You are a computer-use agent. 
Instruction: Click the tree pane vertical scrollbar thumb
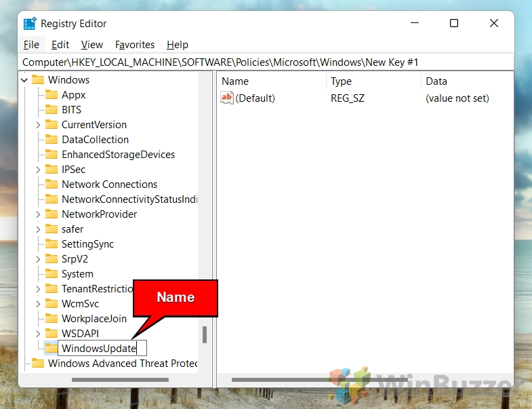pos(205,334)
